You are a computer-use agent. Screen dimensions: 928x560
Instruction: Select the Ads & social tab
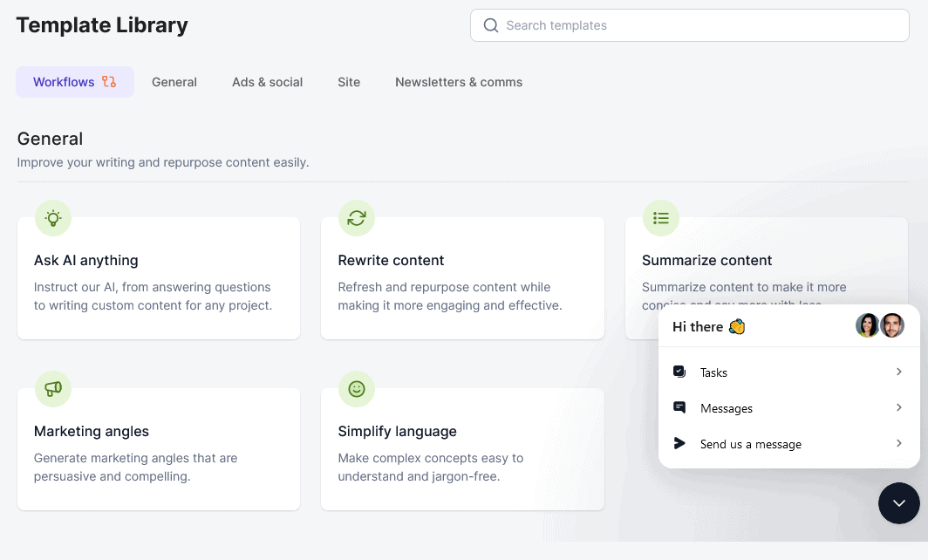point(267,82)
